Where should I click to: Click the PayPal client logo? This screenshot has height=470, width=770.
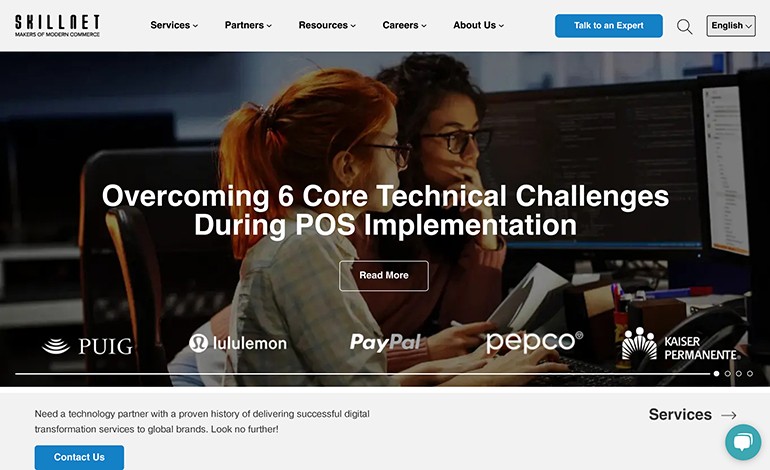coord(385,342)
